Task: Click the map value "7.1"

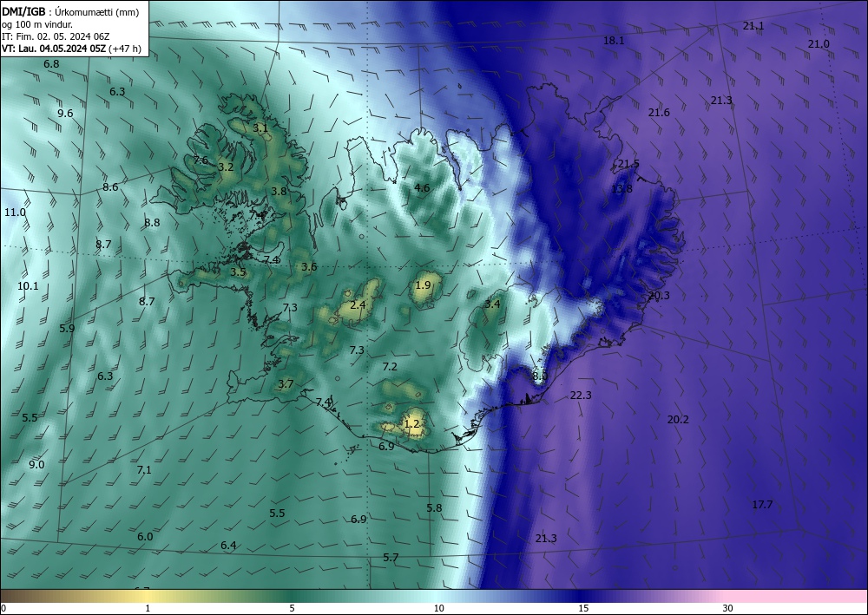Action: (144, 470)
